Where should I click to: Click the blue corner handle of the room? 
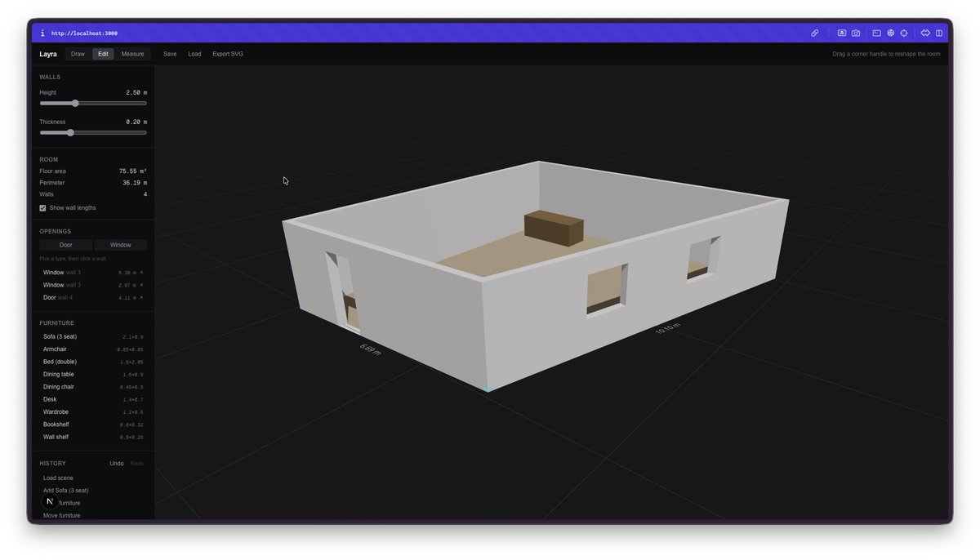(488, 389)
